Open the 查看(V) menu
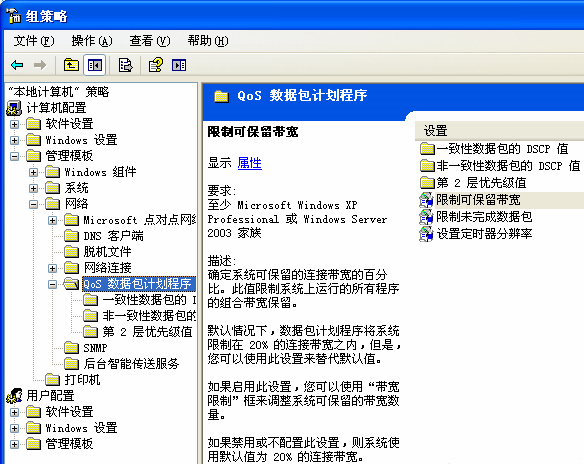Screen dimensions: 584x464 [x=150, y=41]
